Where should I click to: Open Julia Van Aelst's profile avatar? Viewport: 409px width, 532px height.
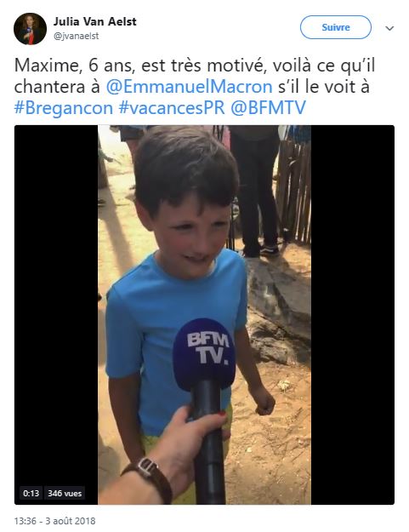pos(30,29)
